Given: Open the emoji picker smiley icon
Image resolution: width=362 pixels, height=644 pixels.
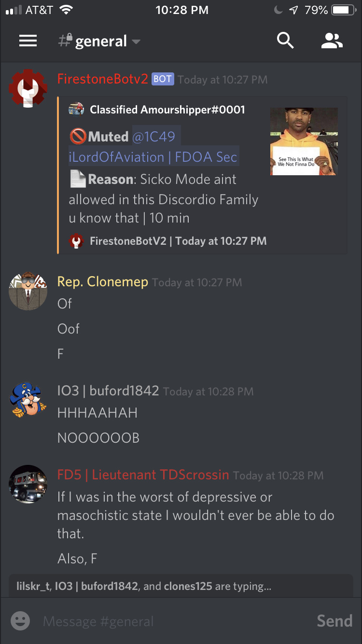Looking at the screenshot, I should click(20, 620).
